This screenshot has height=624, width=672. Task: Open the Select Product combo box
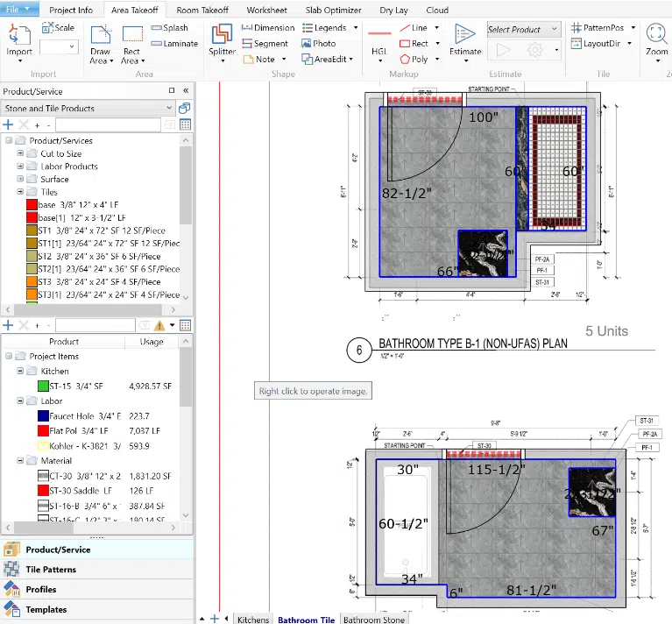(523, 29)
